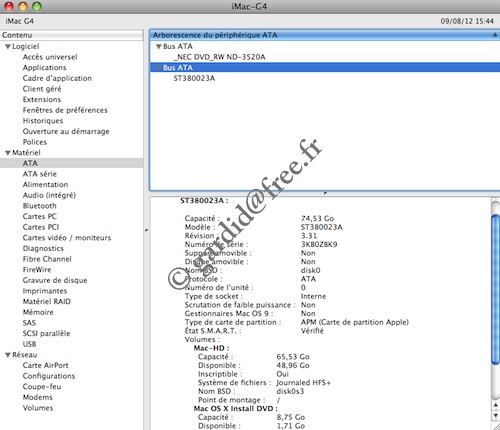Open Configurations under Réseau
This screenshot has width=500, height=430.
(49, 376)
